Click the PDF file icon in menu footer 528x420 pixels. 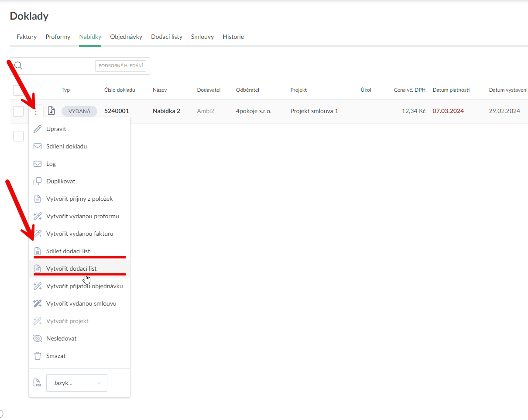(x=38, y=383)
